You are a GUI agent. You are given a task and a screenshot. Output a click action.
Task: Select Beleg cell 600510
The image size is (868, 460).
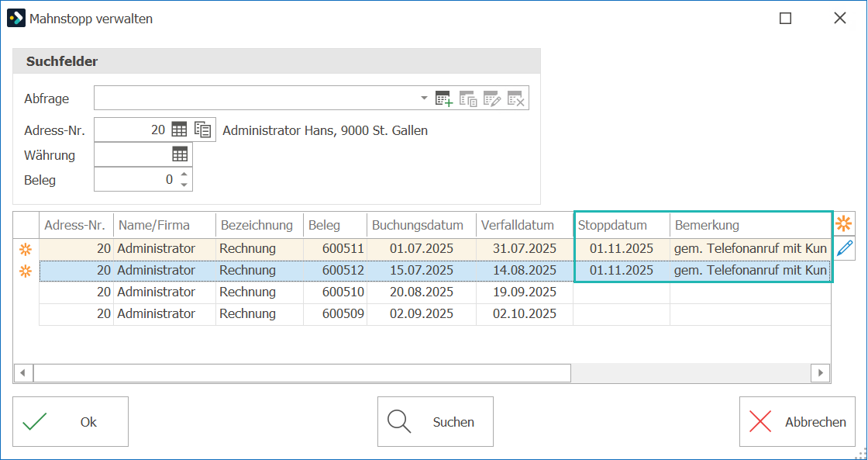(x=335, y=292)
